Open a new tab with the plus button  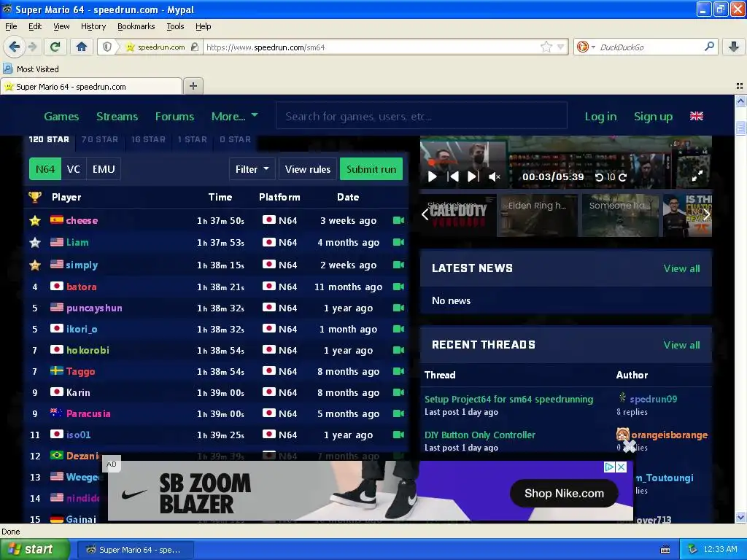193,86
